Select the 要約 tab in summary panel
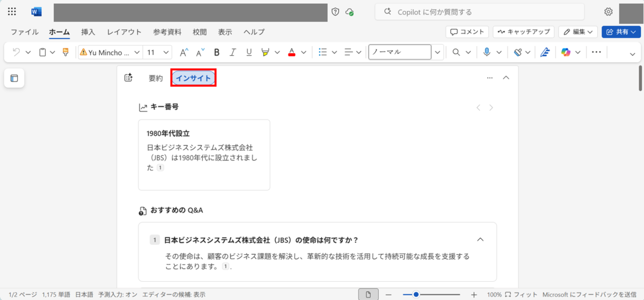The height and width of the screenshot is (300, 644). tap(156, 78)
